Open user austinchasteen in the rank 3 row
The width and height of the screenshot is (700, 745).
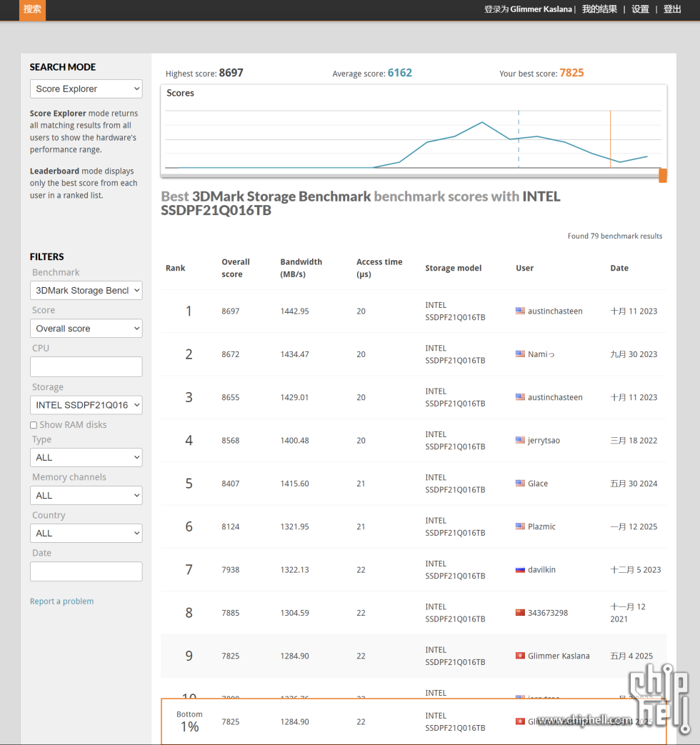[x=555, y=397]
